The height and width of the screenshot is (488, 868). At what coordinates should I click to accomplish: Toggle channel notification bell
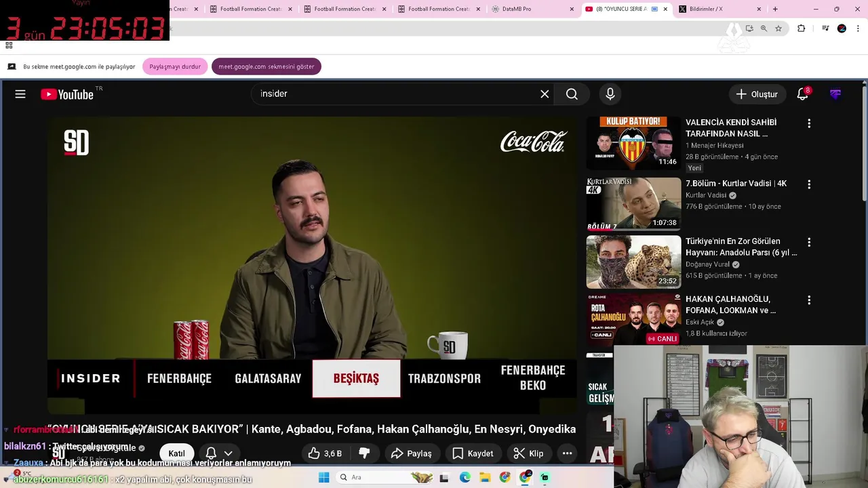(211, 453)
